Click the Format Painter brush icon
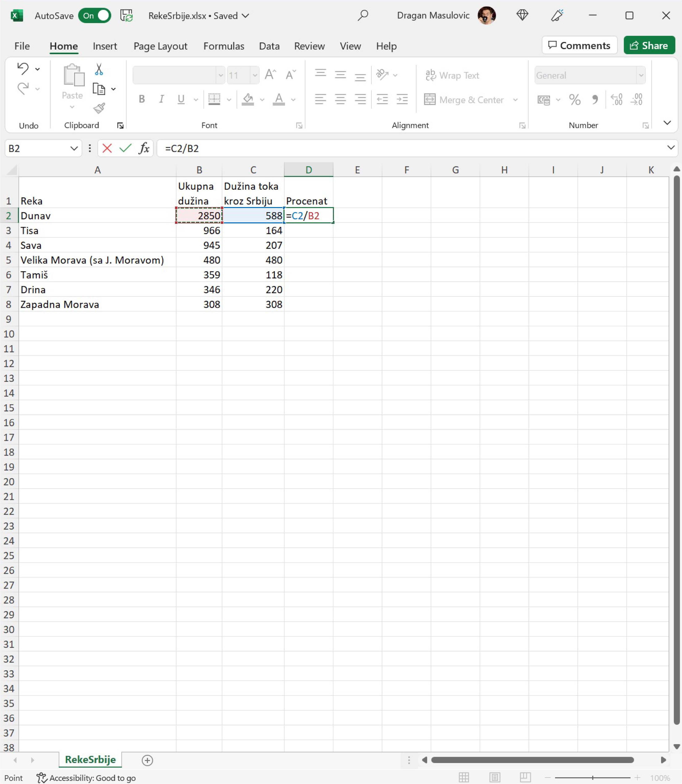This screenshot has width=682, height=784. click(99, 108)
